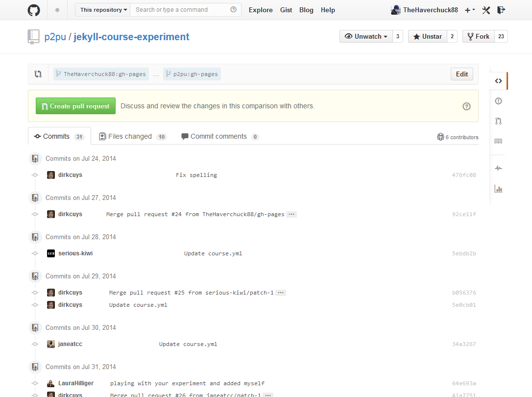Open the 6 contributors link
Image resolution: width=532 pixels, height=397 pixels.
(x=458, y=137)
